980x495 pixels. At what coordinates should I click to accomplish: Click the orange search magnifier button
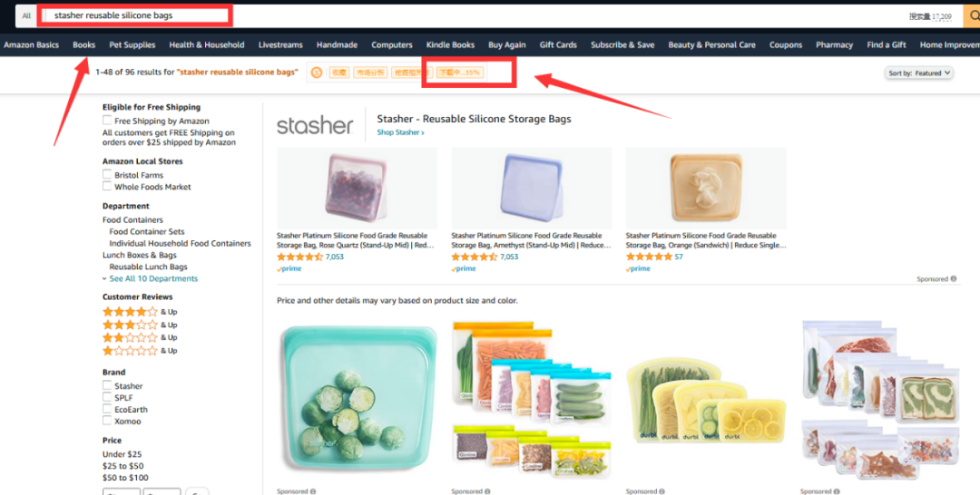pyautogui.click(x=973, y=16)
